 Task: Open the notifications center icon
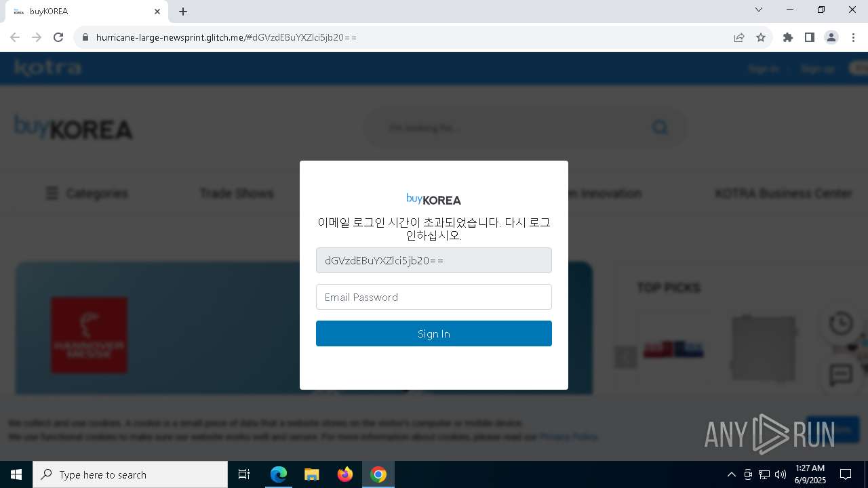846,474
